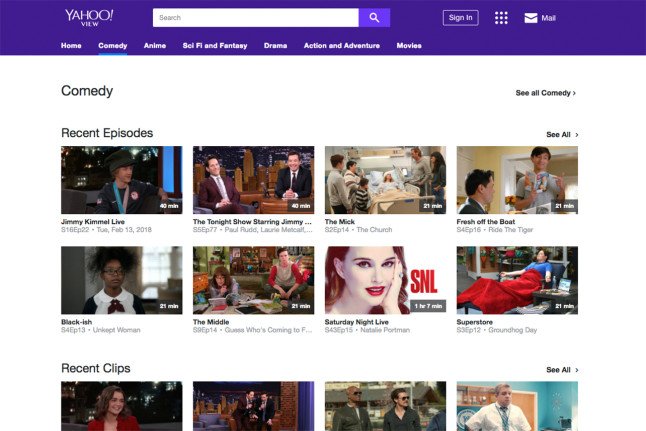Image resolution: width=646 pixels, height=431 pixels.
Task: Open first Recent Clips thumbnail with woman in red
Action: (x=122, y=406)
